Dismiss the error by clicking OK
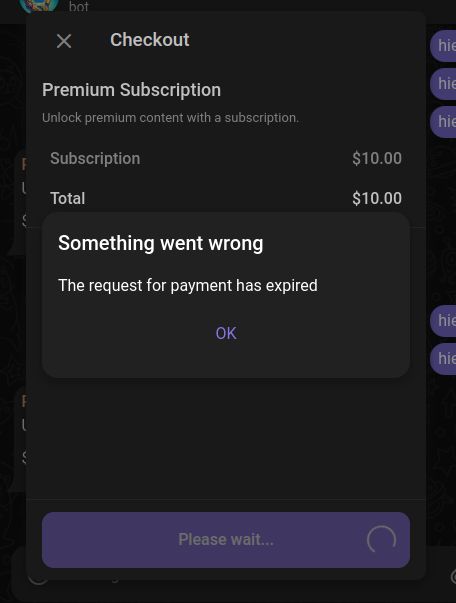The width and height of the screenshot is (456, 603). click(x=226, y=333)
